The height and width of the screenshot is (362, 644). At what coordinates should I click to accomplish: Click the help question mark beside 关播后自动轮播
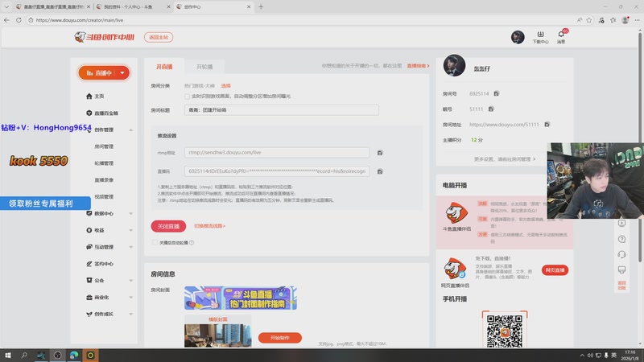[192, 242]
